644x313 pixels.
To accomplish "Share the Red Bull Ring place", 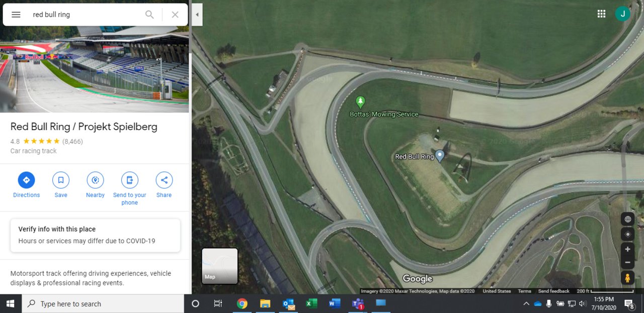I will (164, 185).
